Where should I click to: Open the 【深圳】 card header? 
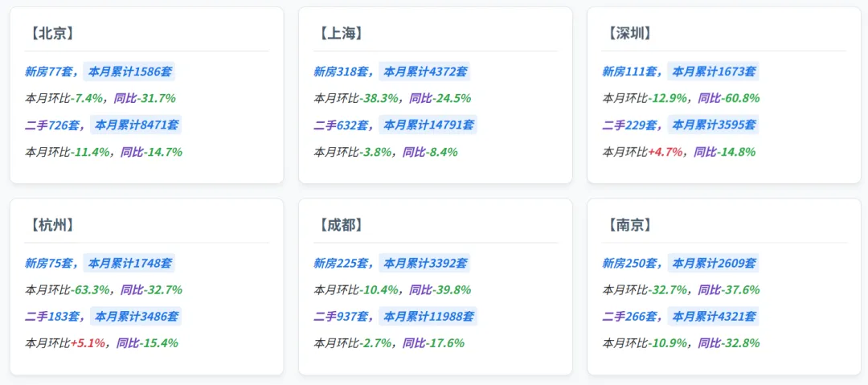[627, 34]
